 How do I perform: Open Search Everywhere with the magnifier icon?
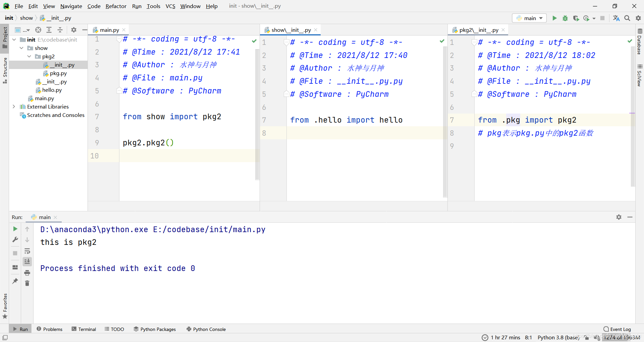click(627, 18)
